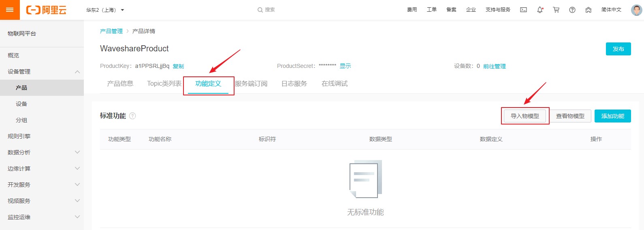Expand the 数据分析 sidebar section

point(77,152)
